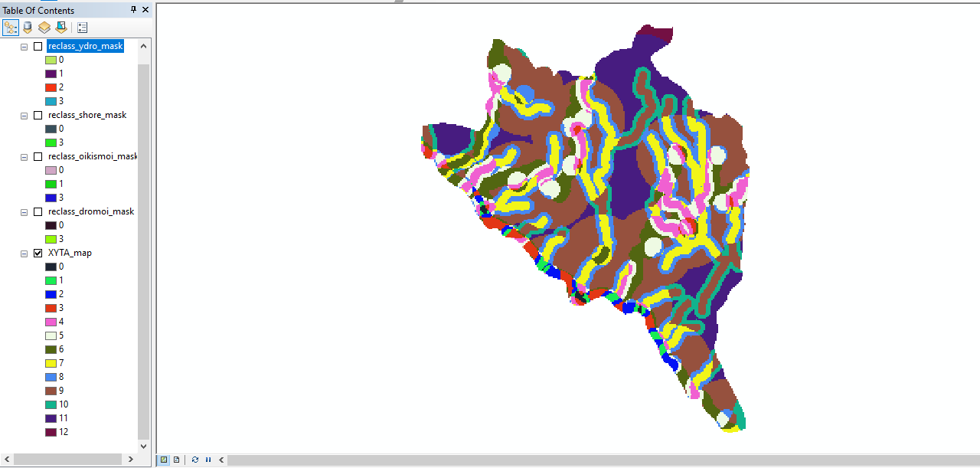Click the Refresh view icon
This screenshot has height=468, width=980.
coord(194,460)
